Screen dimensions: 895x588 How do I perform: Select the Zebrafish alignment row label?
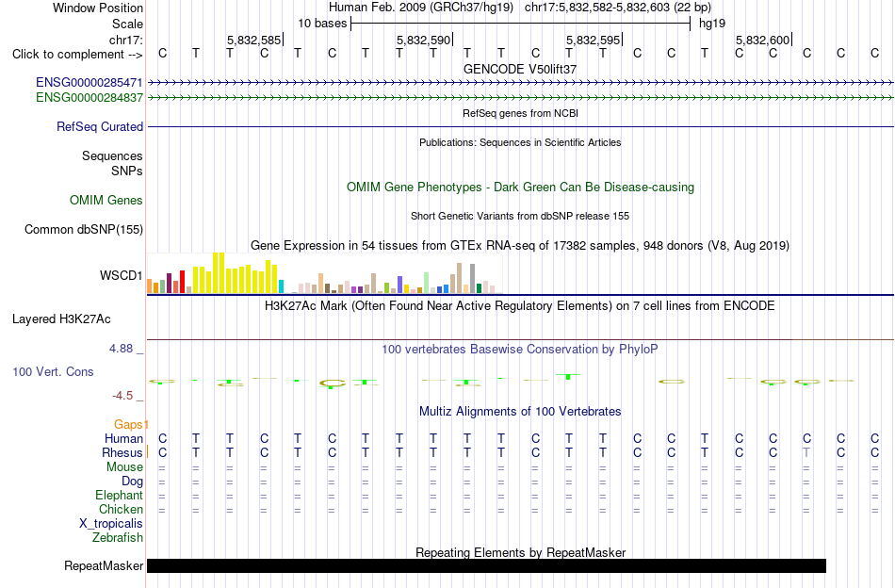pyautogui.click(x=118, y=538)
